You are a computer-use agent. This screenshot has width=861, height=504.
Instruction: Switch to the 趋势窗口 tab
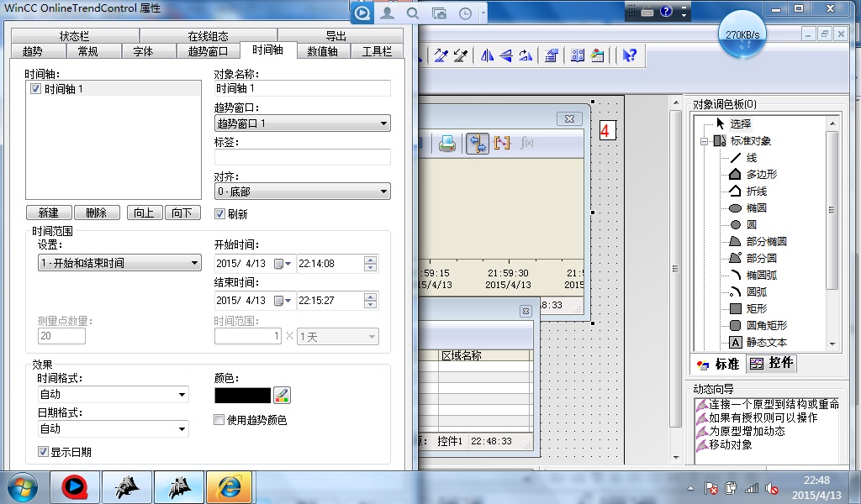(208, 51)
